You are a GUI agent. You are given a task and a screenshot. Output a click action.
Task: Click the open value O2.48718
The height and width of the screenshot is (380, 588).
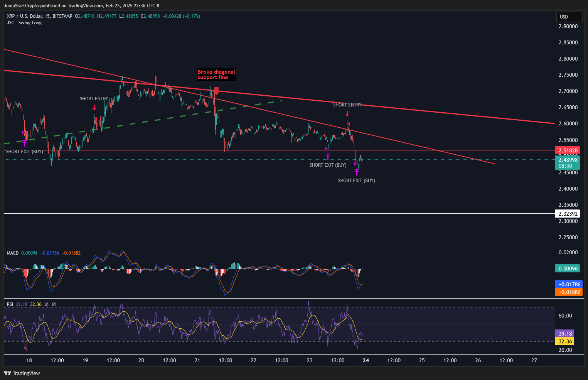click(x=85, y=16)
